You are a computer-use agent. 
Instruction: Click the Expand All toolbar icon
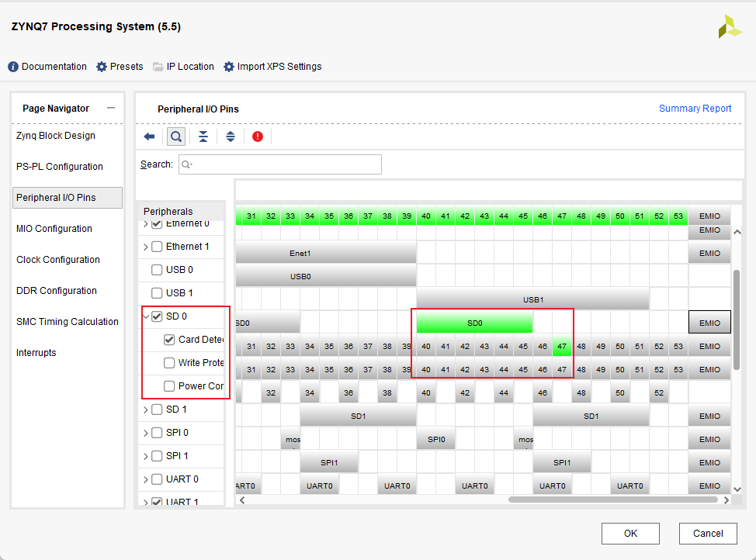click(231, 137)
